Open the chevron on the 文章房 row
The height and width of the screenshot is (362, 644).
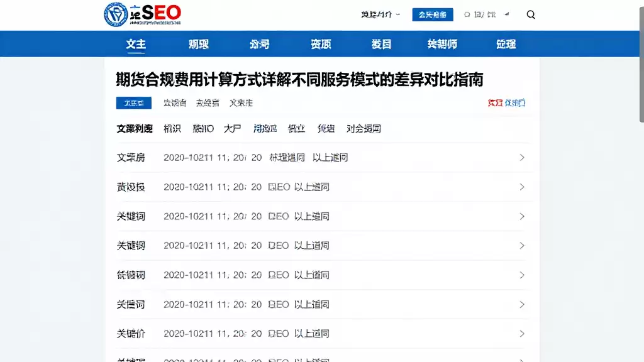coord(522,158)
